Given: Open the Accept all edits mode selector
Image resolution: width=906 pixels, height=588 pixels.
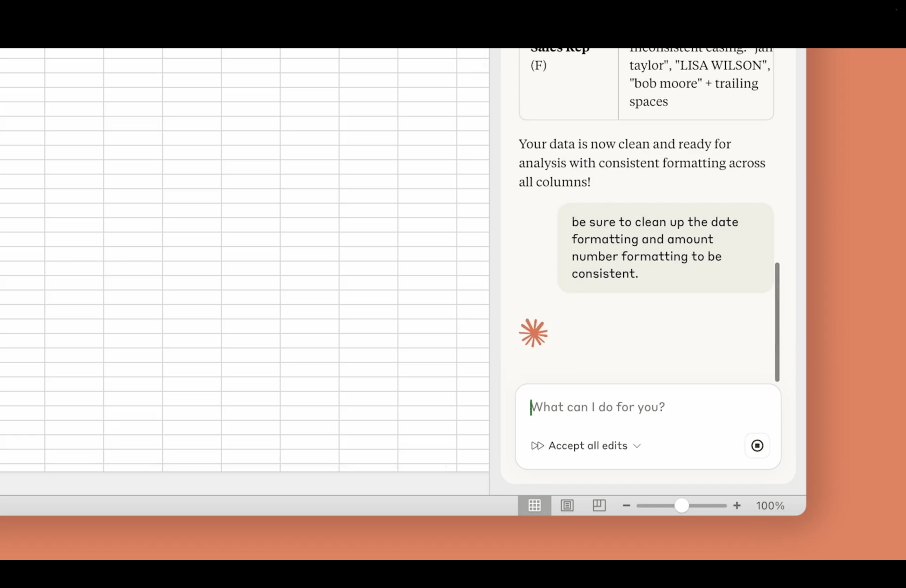Looking at the screenshot, I should point(587,446).
